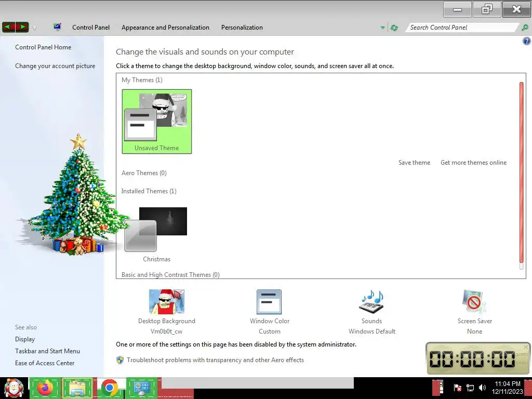Click the Installed Themes (1) heading

coord(149,191)
